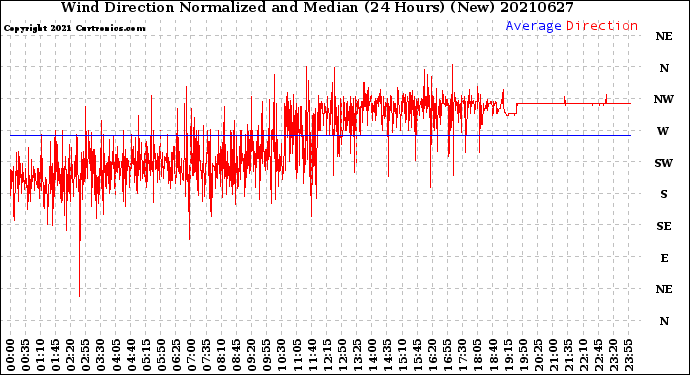Select the 04:05 time axis label
The image size is (690, 375).
(116, 355)
